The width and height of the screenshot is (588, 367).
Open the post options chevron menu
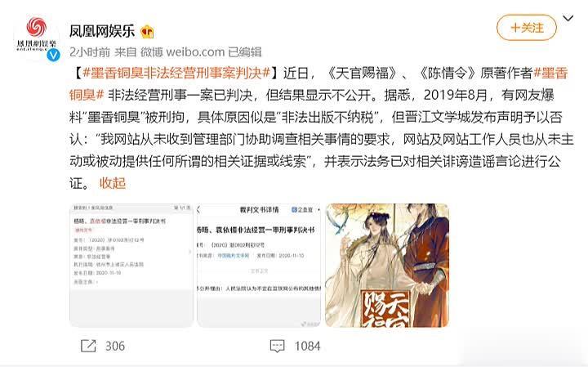click(568, 18)
